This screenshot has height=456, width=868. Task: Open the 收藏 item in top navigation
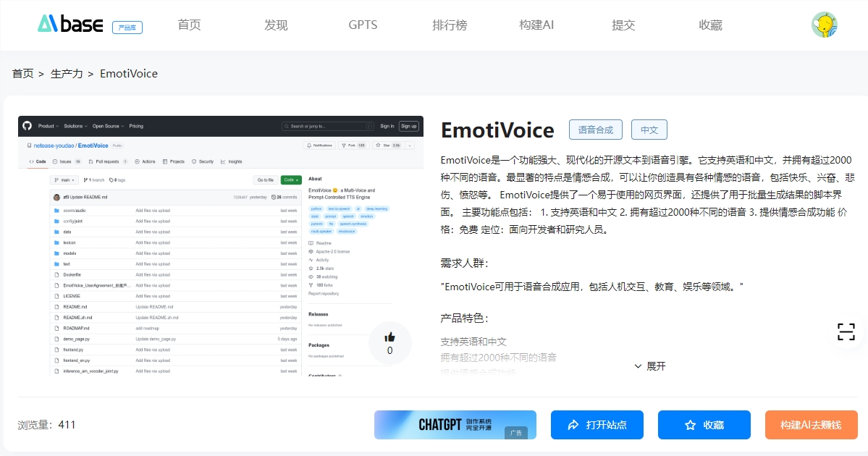710,25
